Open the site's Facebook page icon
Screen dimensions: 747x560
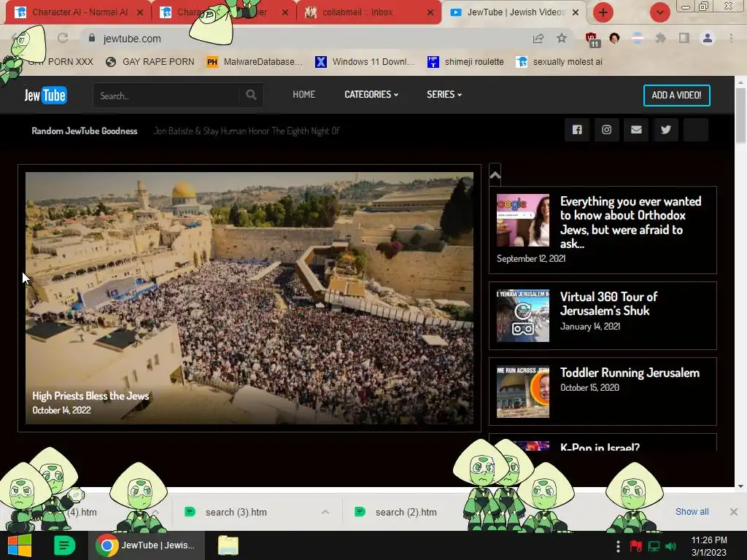click(x=577, y=130)
